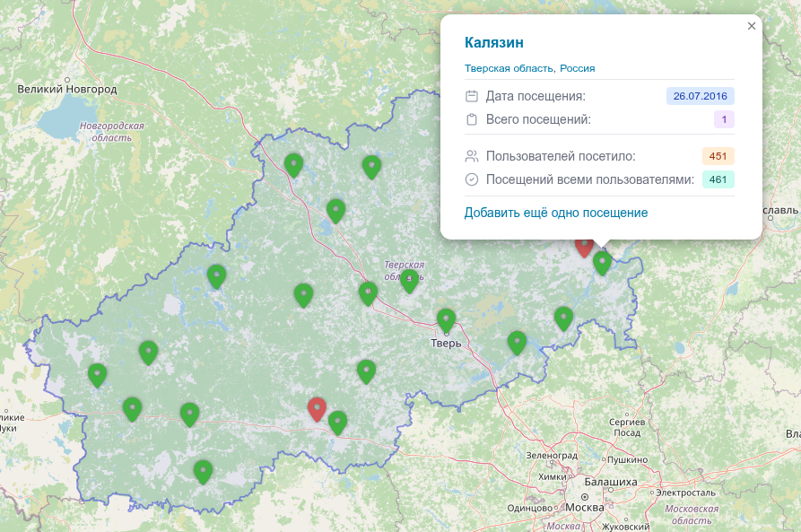801x532 pixels.
Task: Close the Калязин popup
Action: [x=752, y=26]
